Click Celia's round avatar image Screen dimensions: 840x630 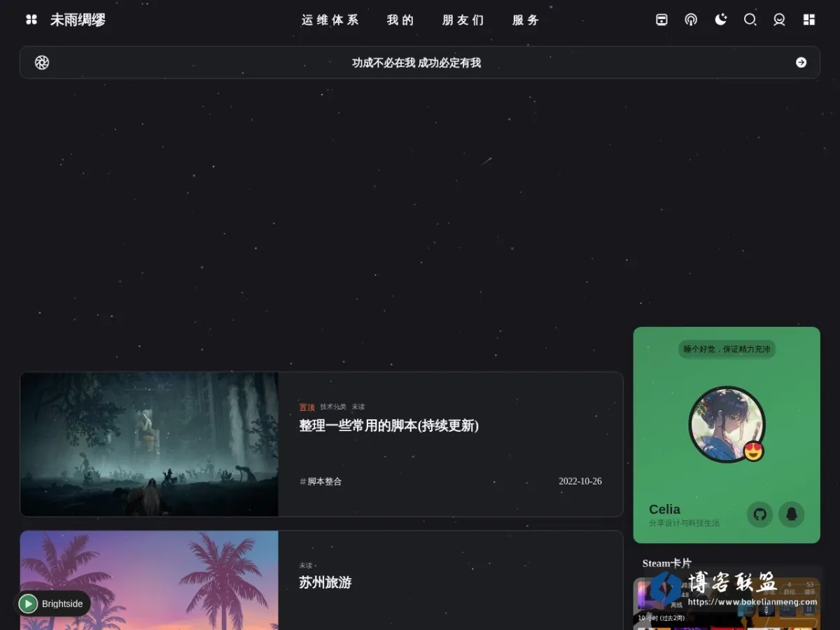[x=727, y=424]
